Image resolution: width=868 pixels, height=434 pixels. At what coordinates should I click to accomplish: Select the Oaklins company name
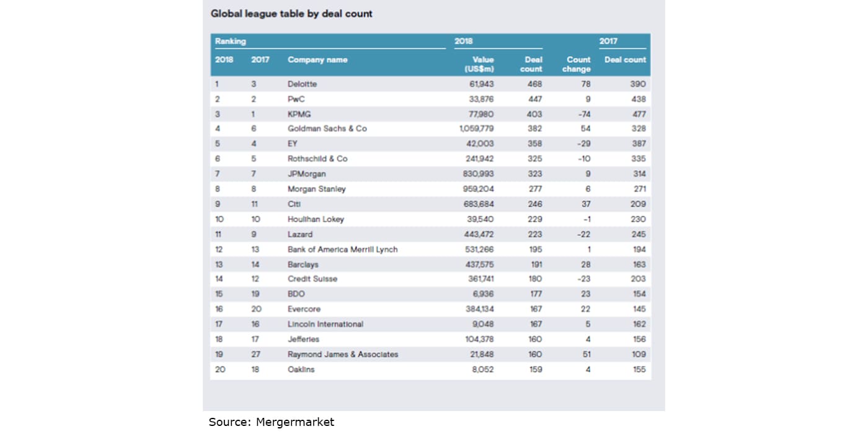(301, 370)
